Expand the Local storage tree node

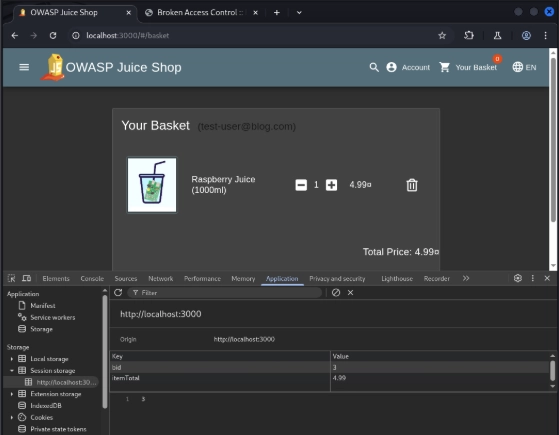coord(12,359)
